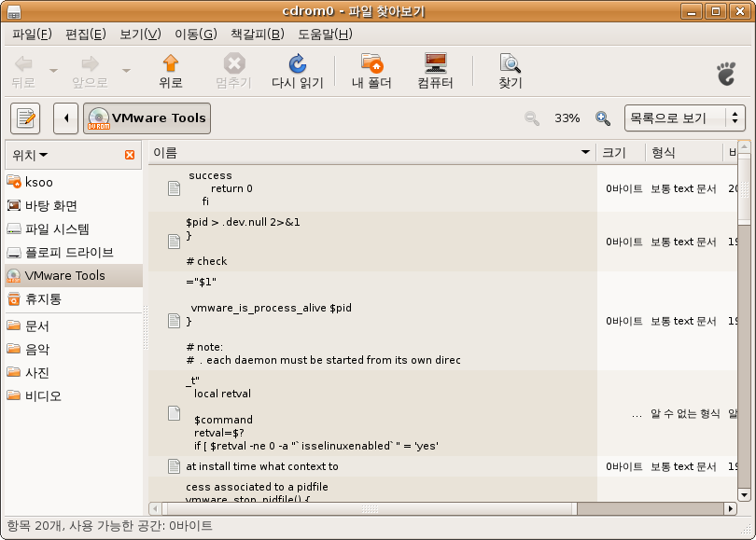
Task: Open the window menu icon in titlebar
Action: [14, 11]
